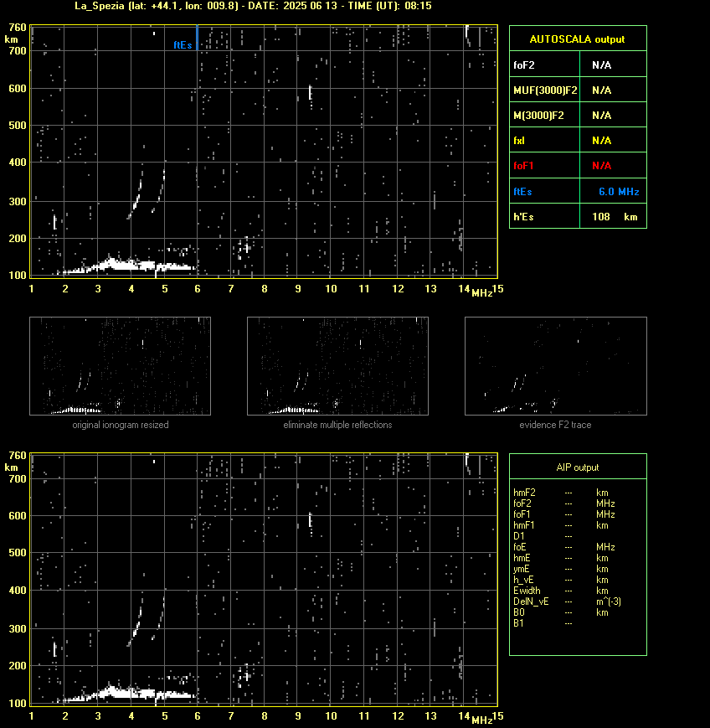The height and width of the screenshot is (728, 710).
Task: Select the red N/A value for foF1
Action: point(601,166)
